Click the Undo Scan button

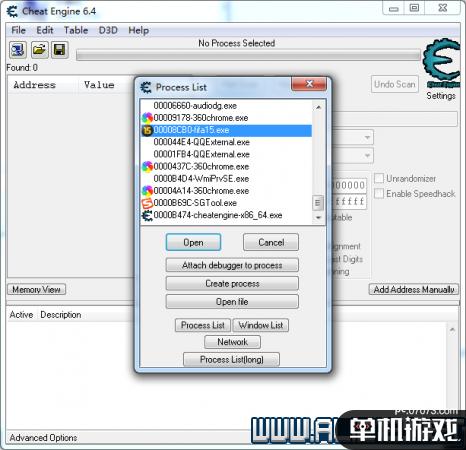[x=395, y=84]
